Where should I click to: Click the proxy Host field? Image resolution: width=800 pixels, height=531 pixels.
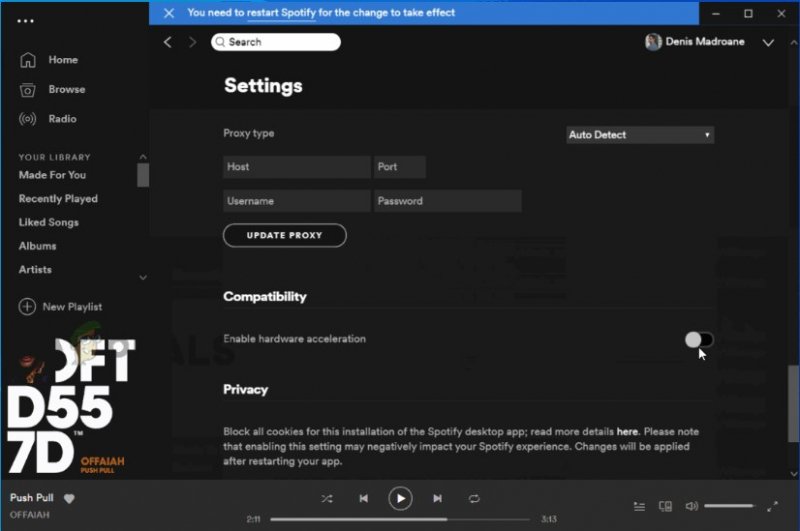click(296, 167)
